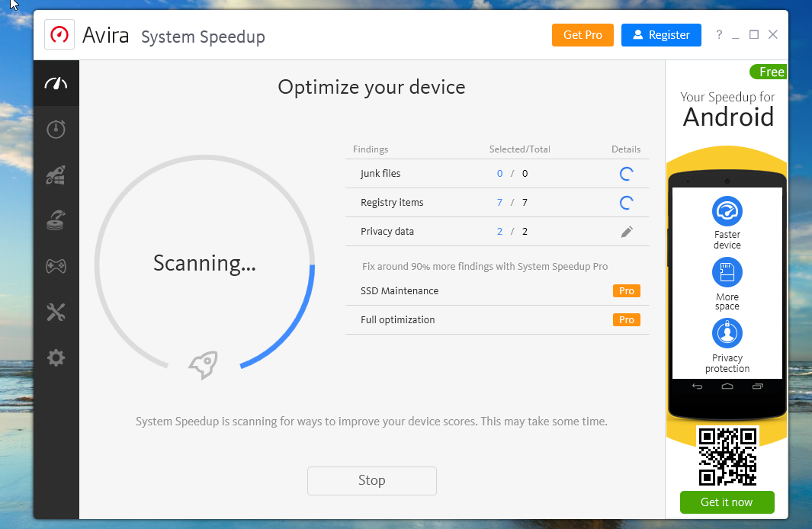812x529 pixels.
Task: Click the 'Optimize your device' heading
Action: (x=371, y=87)
